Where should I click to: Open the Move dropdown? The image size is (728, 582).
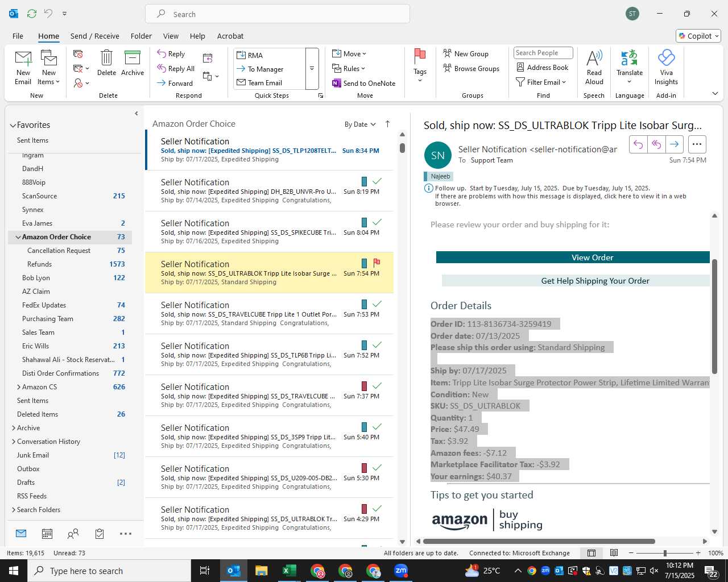click(349, 54)
